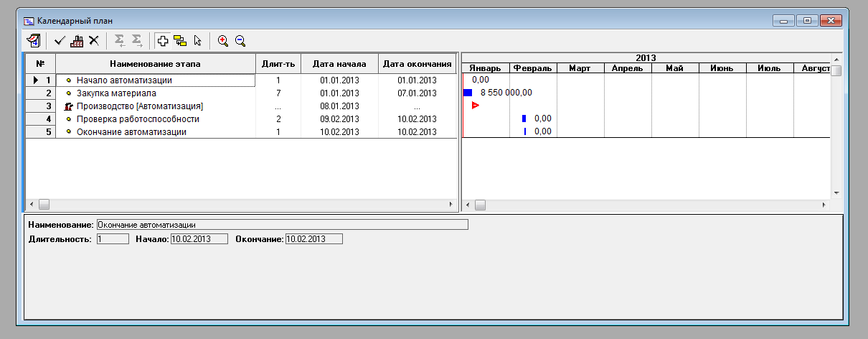Select the arrow pointer tool
Viewport: 868px width, 339px height.
coord(197,41)
